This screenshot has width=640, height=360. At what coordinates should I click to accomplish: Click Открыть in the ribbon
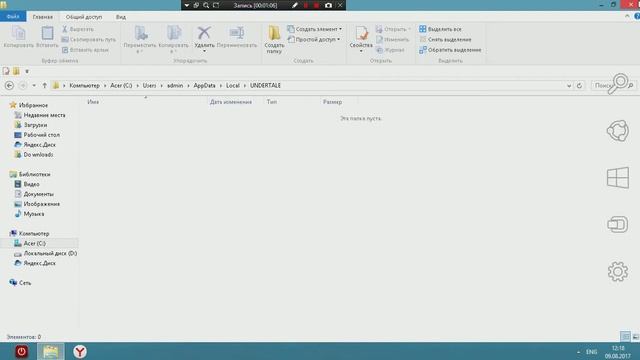click(x=393, y=29)
